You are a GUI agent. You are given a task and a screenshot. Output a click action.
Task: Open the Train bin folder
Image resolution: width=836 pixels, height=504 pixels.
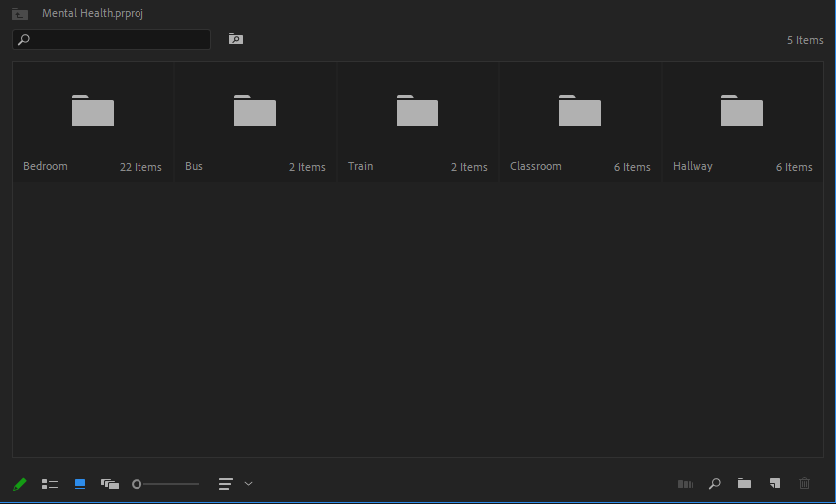(418, 111)
